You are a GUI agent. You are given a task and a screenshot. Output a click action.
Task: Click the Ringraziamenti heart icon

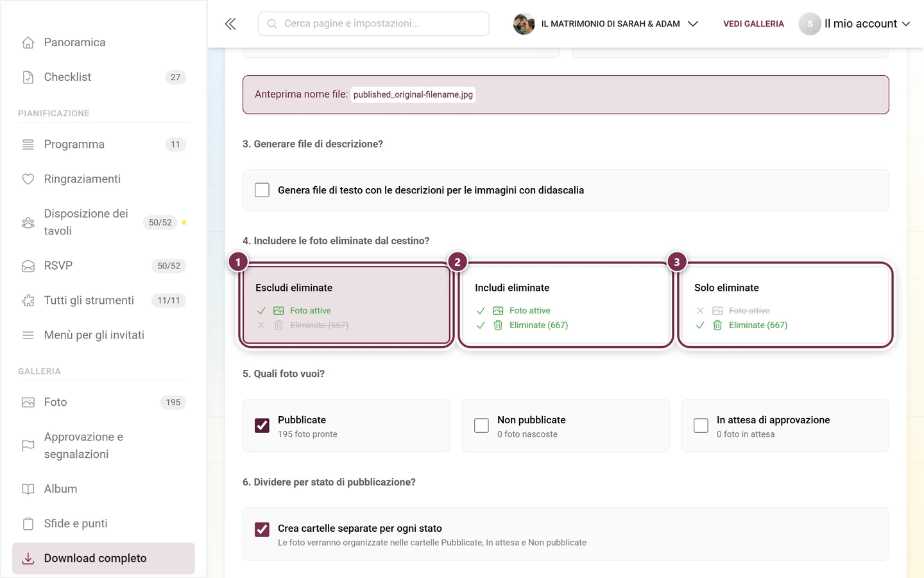28,179
